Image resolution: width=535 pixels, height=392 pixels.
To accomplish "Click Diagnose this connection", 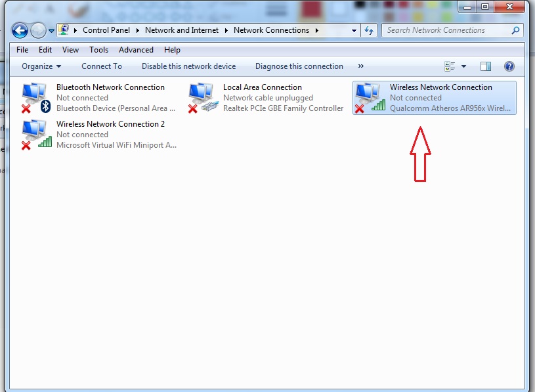I will click(299, 66).
